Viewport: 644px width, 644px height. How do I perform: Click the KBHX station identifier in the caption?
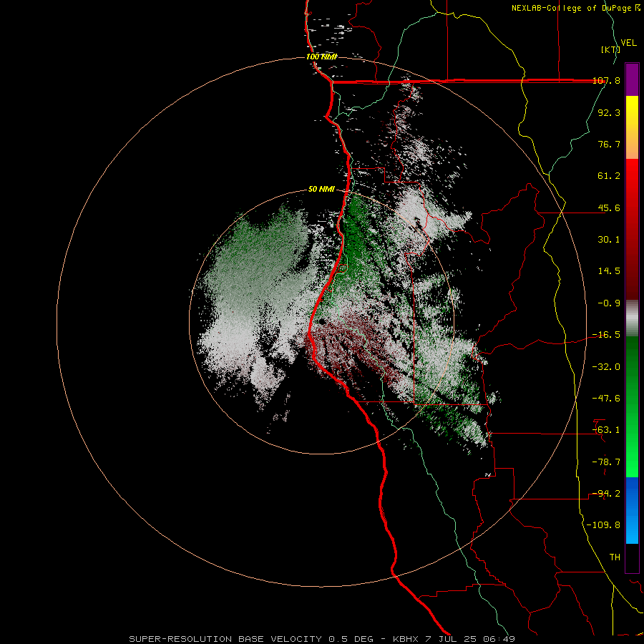tap(406, 639)
